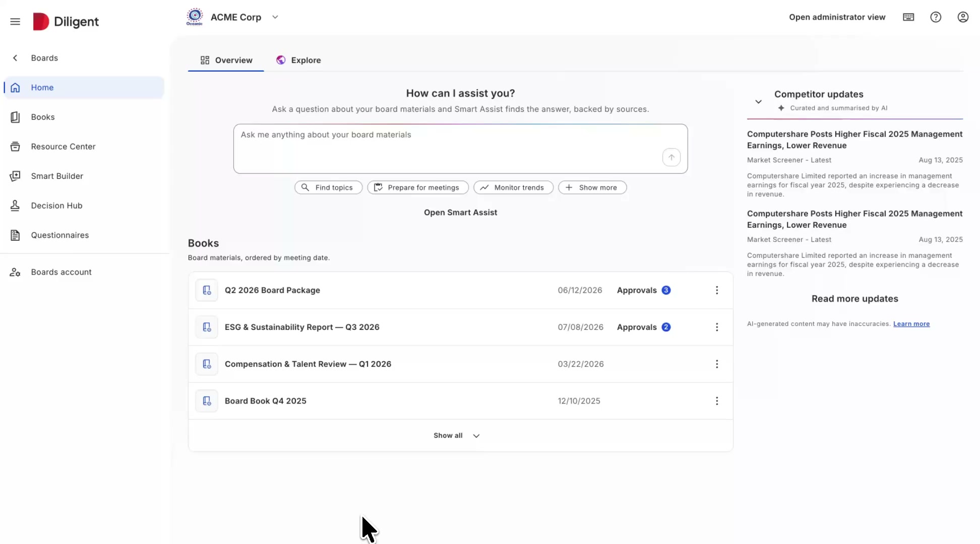Open the keyboard shortcuts icon
Image resolution: width=980 pixels, height=544 pixels.
tap(908, 17)
